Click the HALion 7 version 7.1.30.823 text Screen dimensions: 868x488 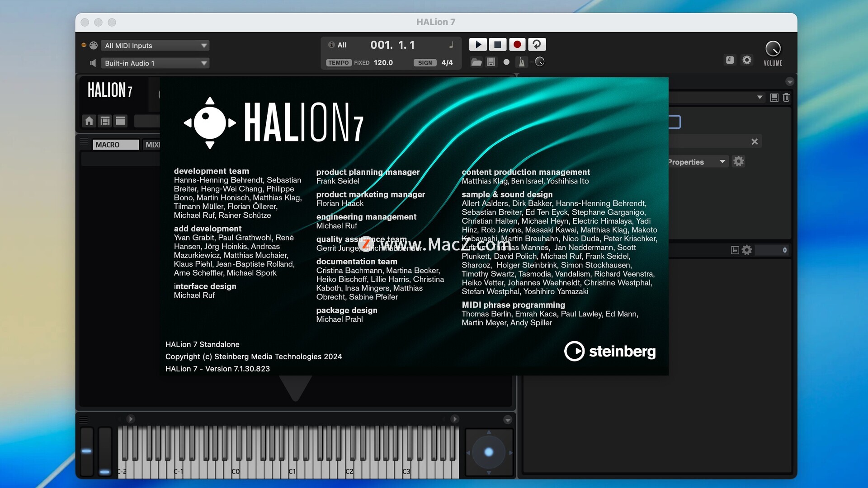coord(217,369)
